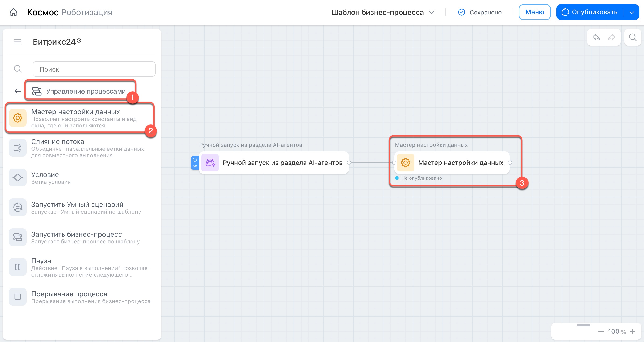Expand Шаблон бизнес-процесса dropdown
The image size is (644, 342).
coord(431,12)
